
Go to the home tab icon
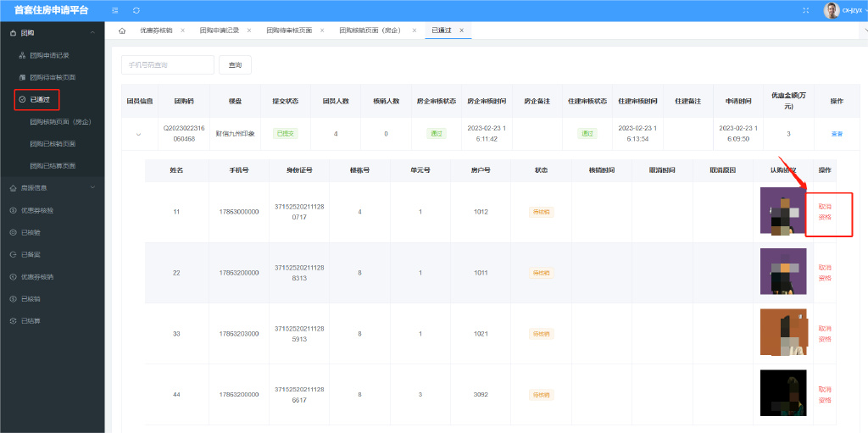(x=122, y=31)
